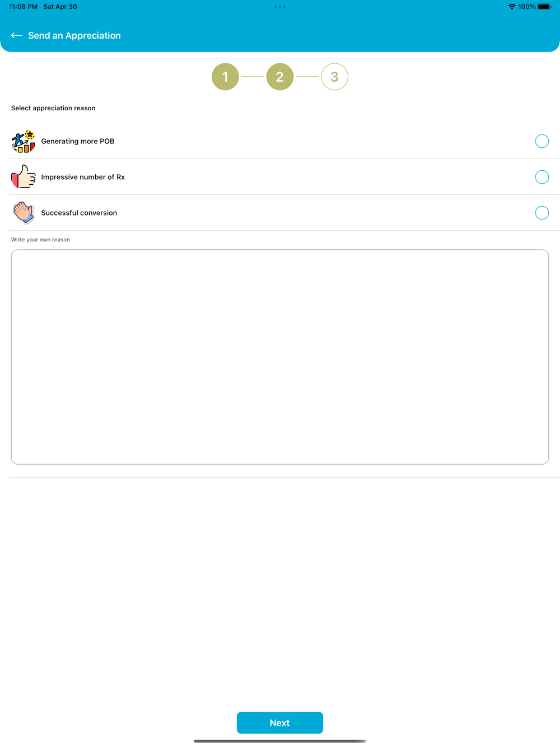
Task: Select the Successful conversion radio button
Action: click(542, 213)
